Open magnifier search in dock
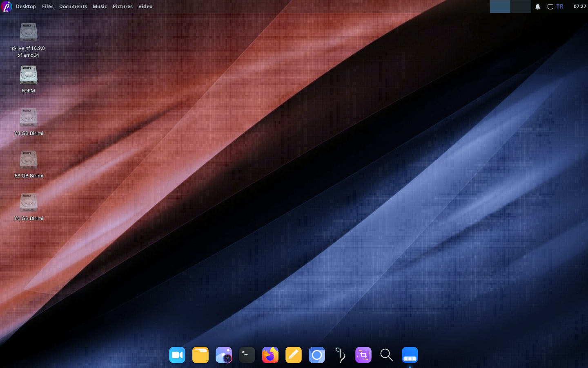Image resolution: width=588 pixels, height=368 pixels. pos(387,355)
